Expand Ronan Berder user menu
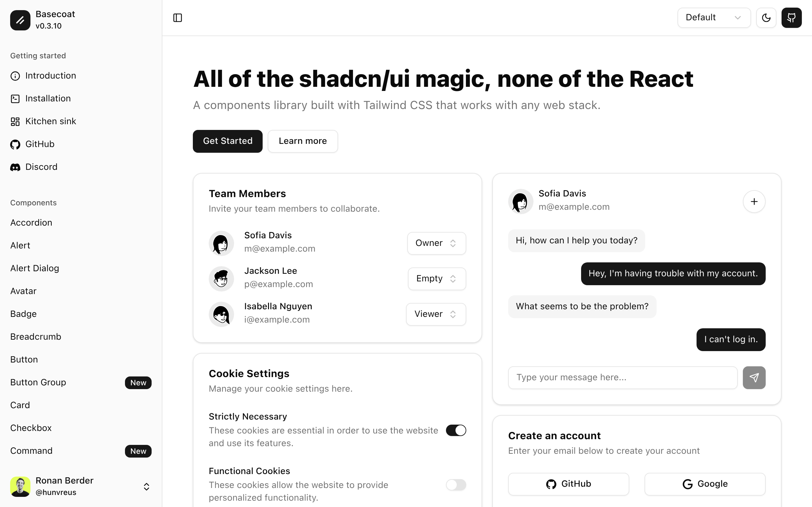 [146, 486]
